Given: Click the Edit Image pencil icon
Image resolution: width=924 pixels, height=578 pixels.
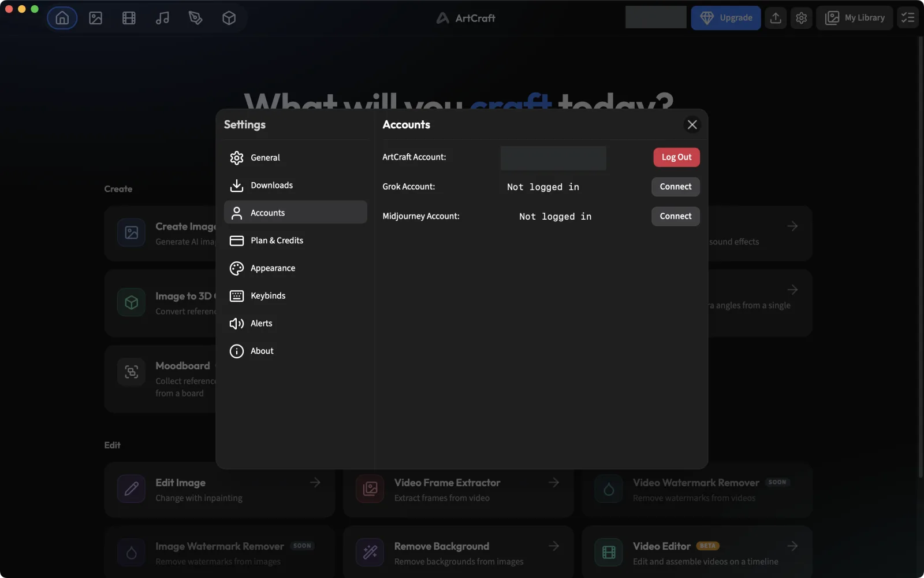Looking at the screenshot, I should tap(131, 489).
